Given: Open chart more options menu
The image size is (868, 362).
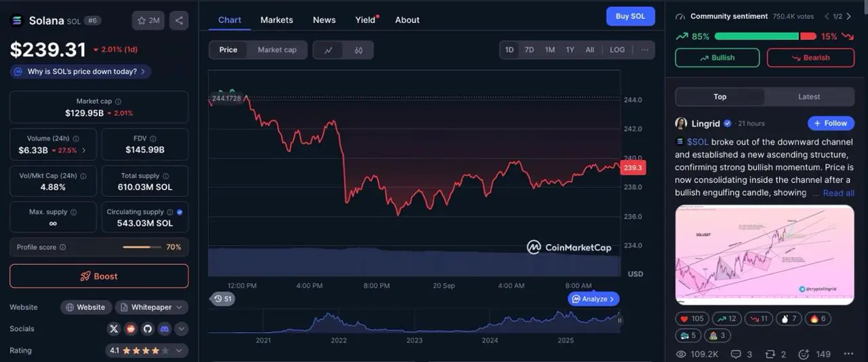Looking at the screenshot, I should point(644,49).
